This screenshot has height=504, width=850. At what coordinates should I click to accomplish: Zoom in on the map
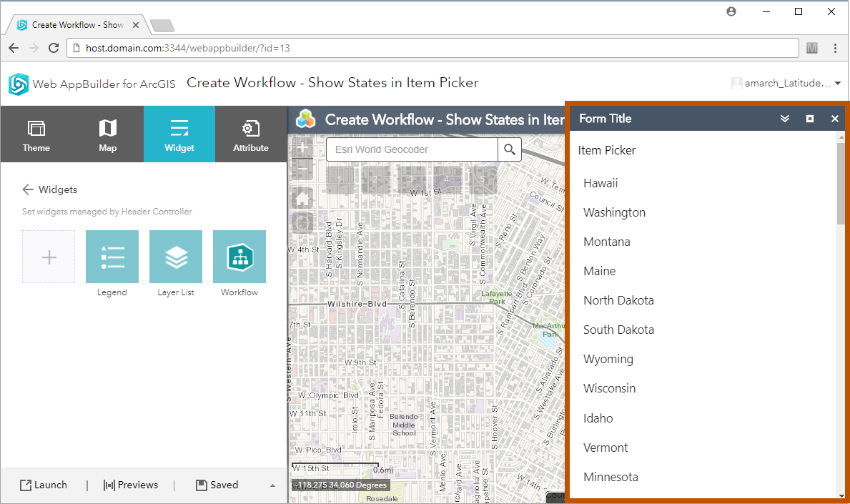[302, 148]
